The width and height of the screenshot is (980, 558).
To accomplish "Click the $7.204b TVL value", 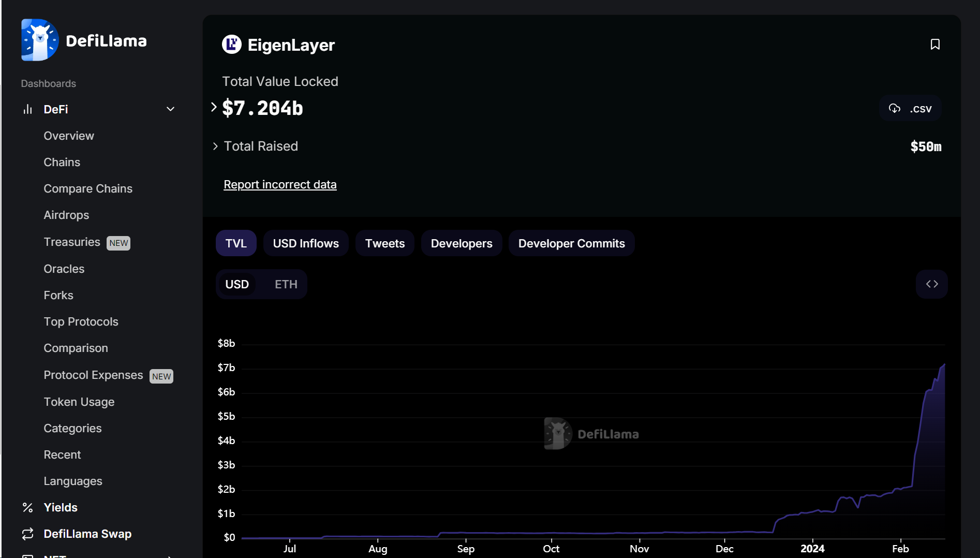I will tap(262, 108).
